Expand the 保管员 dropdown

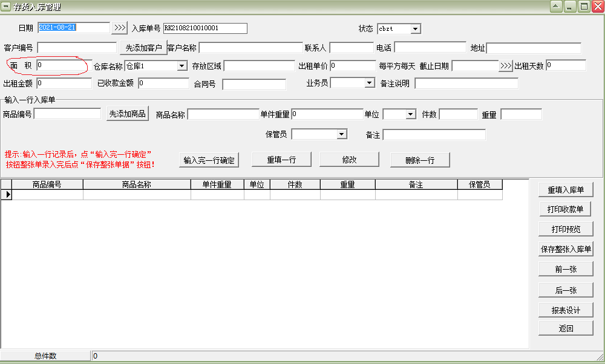point(341,134)
